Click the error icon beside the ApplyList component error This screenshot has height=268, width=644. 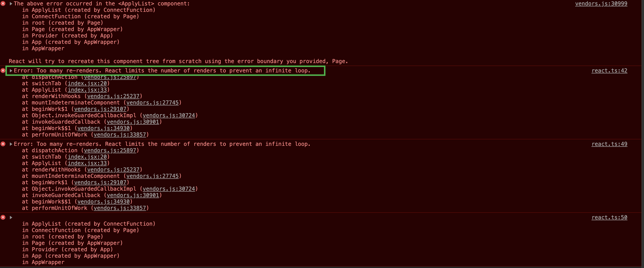tap(3, 3)
